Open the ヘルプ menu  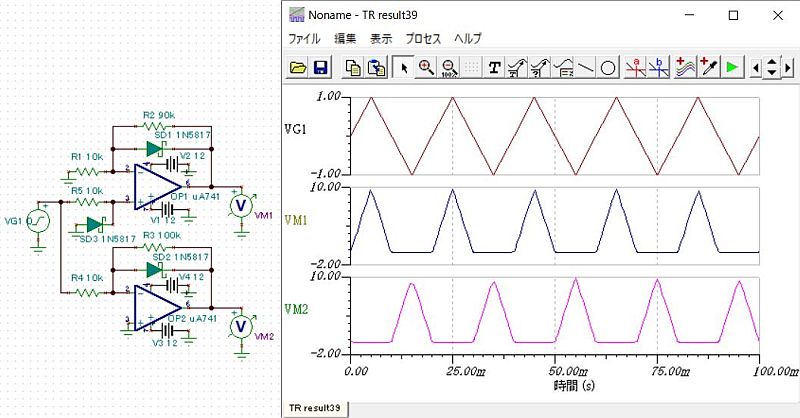coord(468,39)
